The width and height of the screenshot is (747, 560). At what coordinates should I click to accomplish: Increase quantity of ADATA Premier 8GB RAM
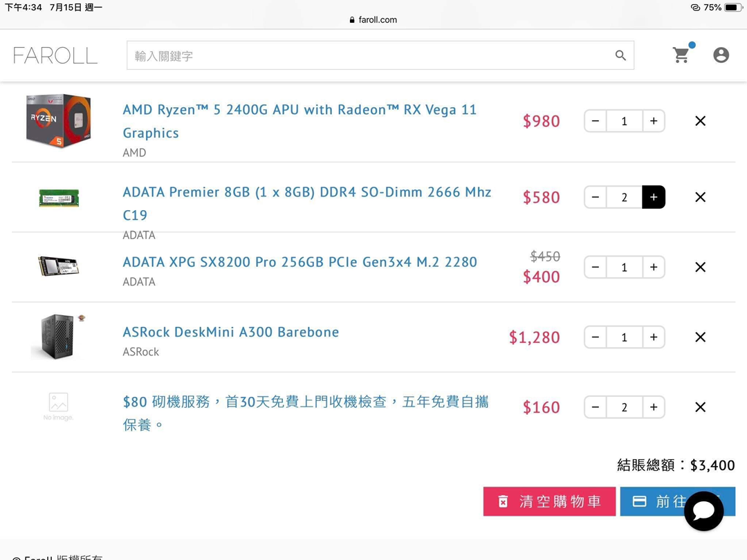tap(654, 197)
